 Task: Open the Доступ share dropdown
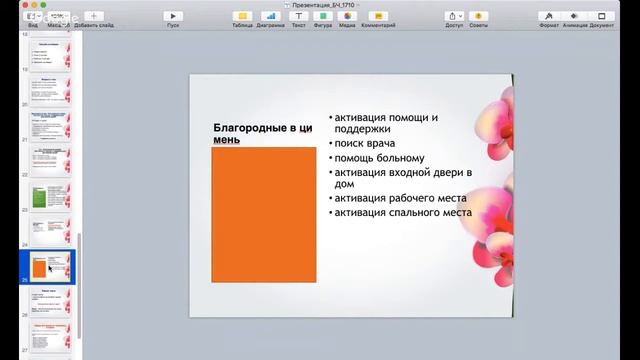[454, 16]
